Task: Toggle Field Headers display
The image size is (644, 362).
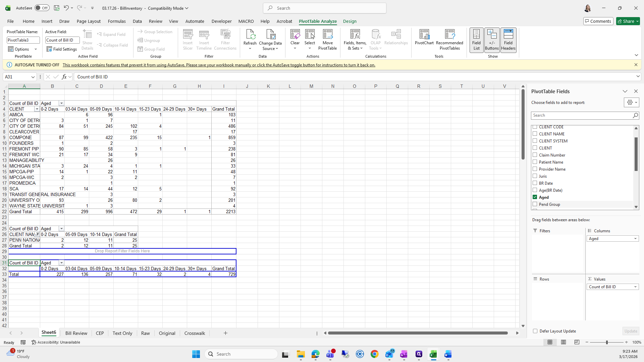Action: [x=508, y=40]
